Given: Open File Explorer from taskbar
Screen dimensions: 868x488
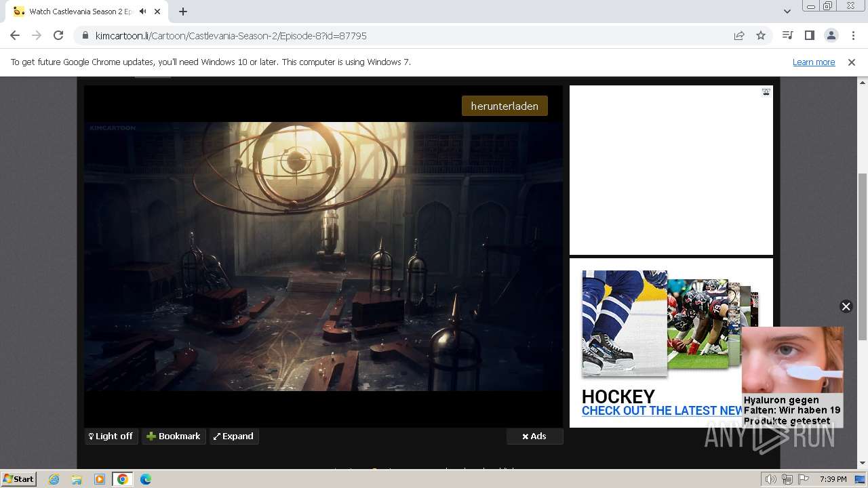Looking at the screenshot, I should [x=77, y=479].
